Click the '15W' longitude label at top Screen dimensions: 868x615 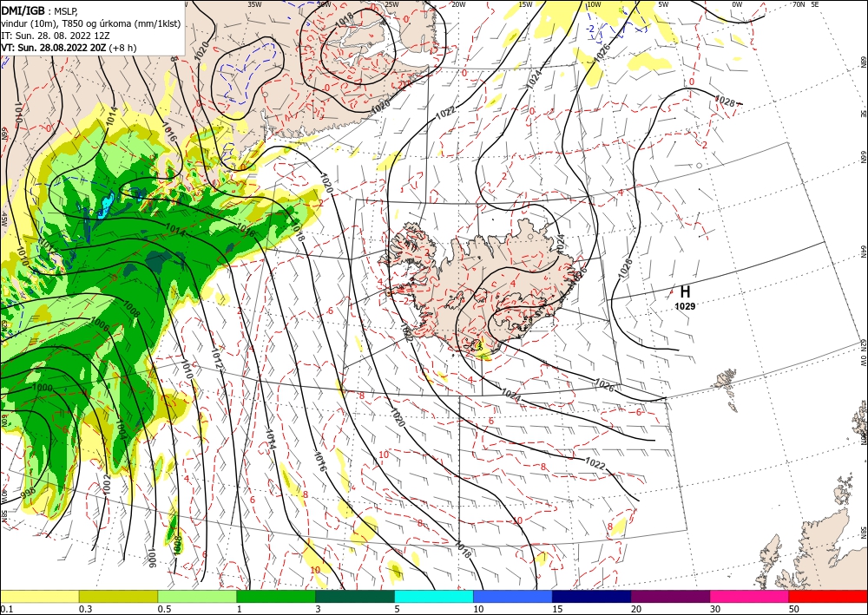[525, 4]
